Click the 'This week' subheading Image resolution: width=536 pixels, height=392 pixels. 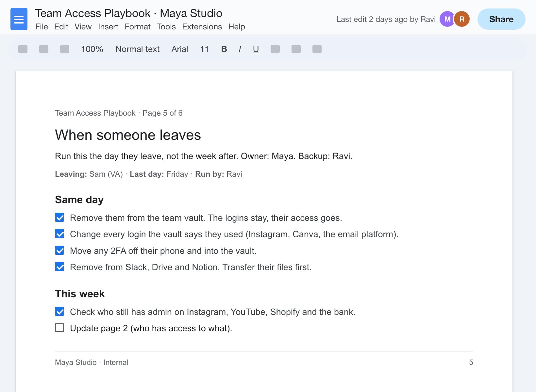[80, 294]
